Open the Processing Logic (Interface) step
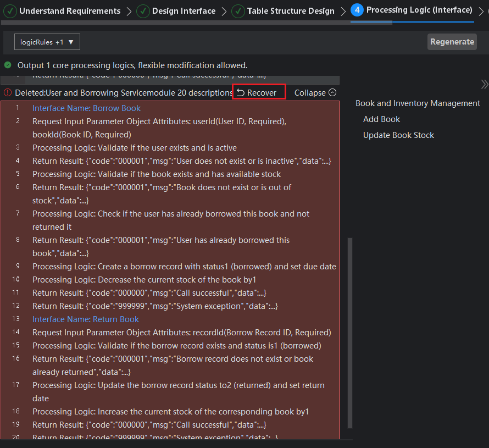The image size is (489, 448). click(419, 10)
